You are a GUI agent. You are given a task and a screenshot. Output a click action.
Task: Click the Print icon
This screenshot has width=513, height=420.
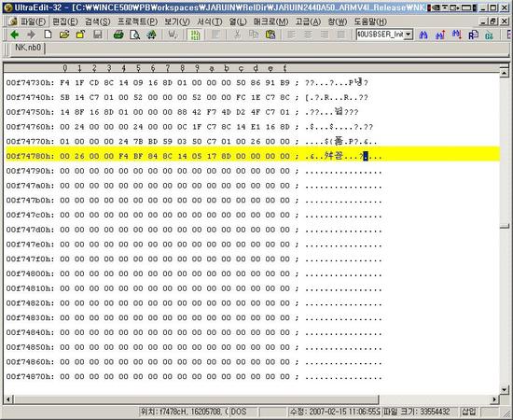coord(118,35)
